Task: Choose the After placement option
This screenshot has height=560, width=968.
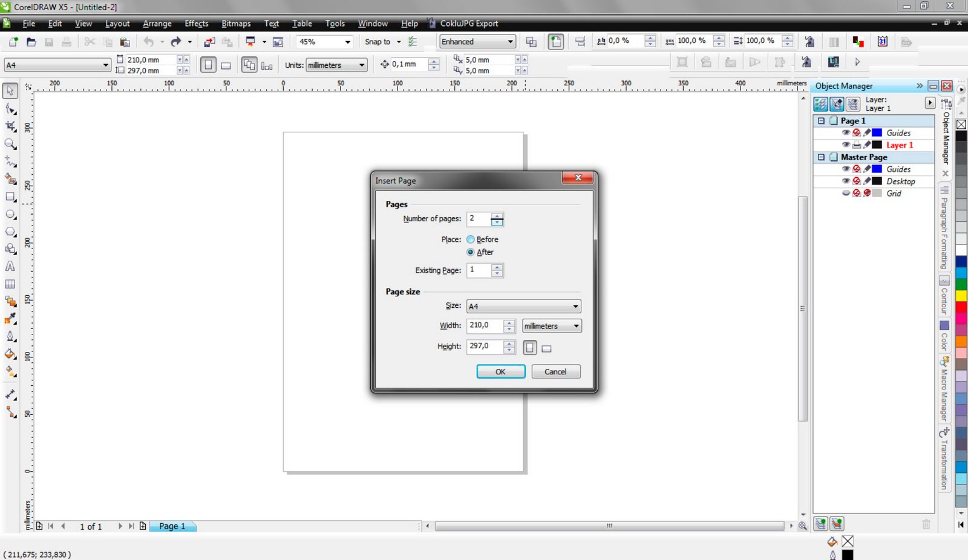Action: pyautogui.click(x=470, y=252)
